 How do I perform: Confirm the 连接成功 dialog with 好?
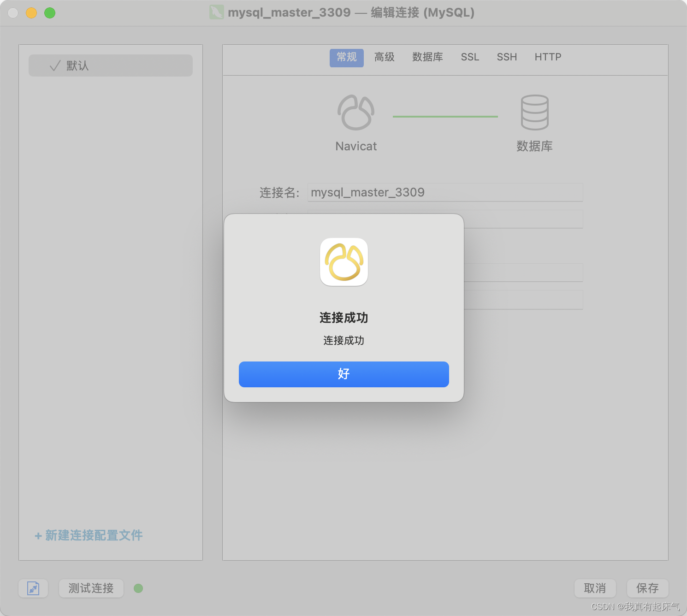[x=343, y=374]
